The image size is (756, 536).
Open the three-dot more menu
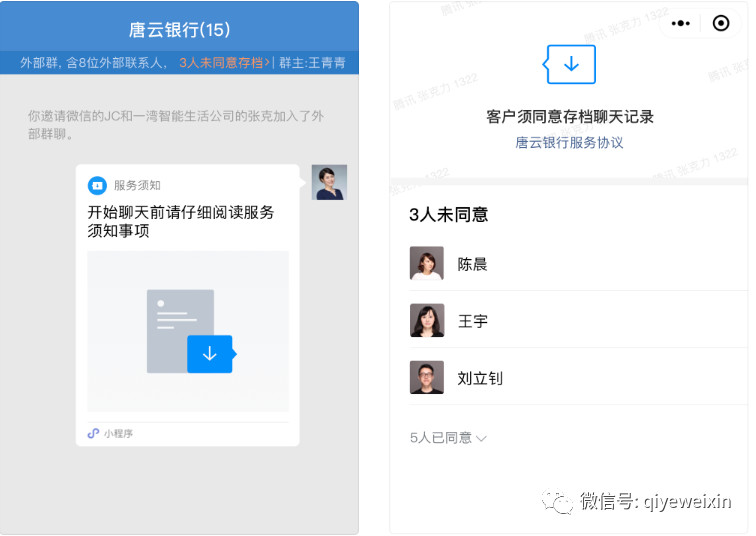pos(680,23)
